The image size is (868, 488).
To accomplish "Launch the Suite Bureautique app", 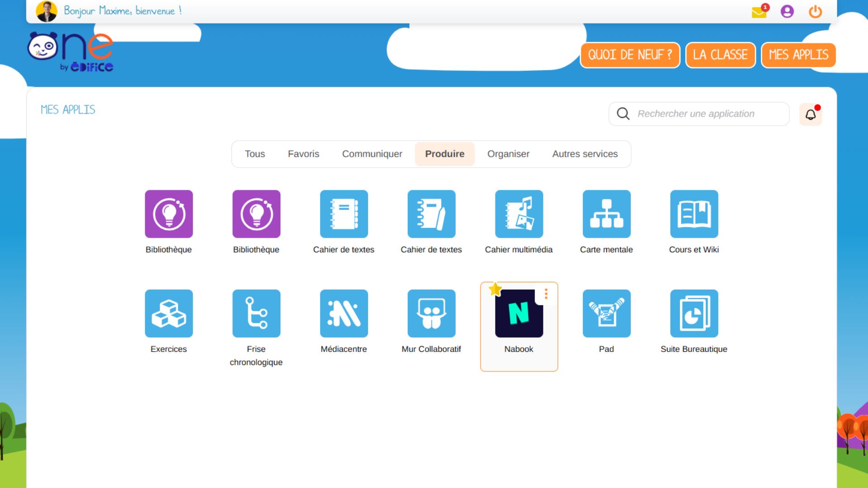I will coord(694,314).
